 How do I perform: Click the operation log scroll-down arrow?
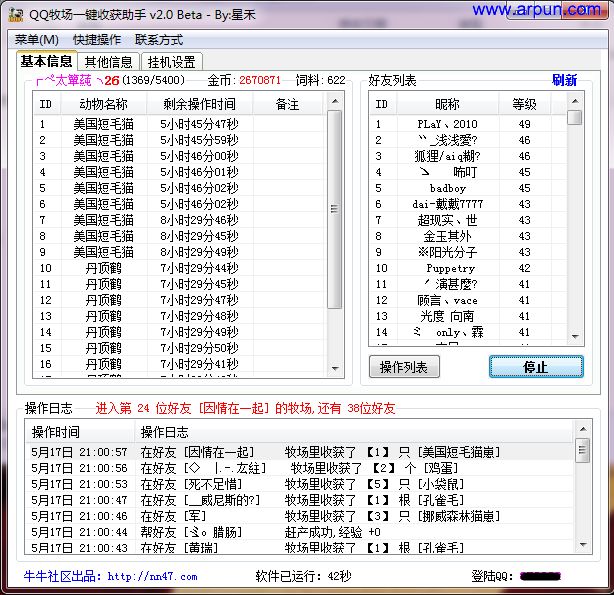(x=583, y=545)
